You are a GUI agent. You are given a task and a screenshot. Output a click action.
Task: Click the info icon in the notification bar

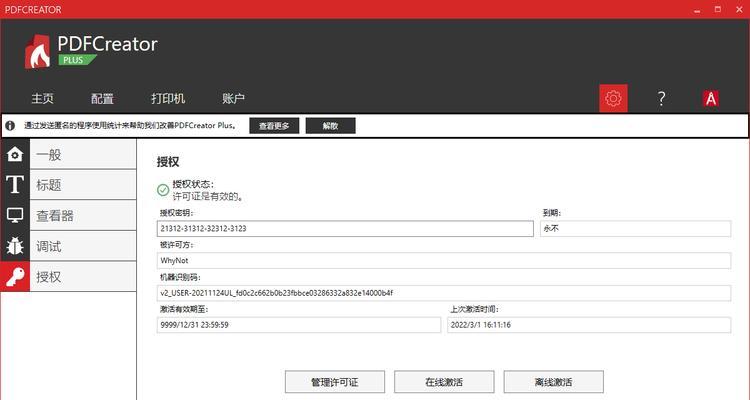tap(10, 126)
